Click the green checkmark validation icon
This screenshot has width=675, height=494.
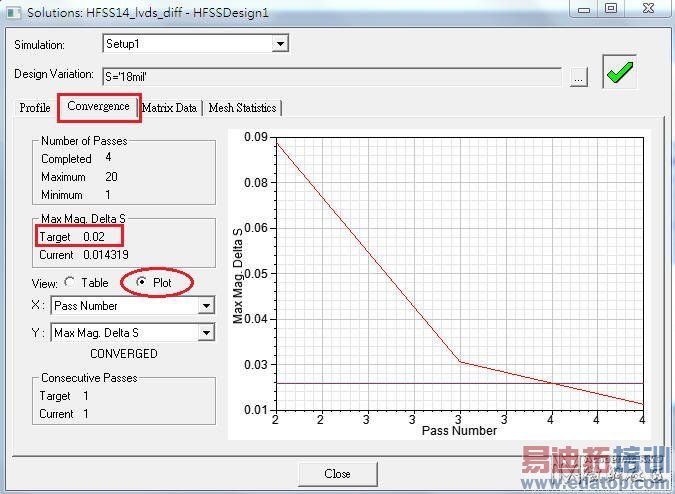tap(619, 72)
